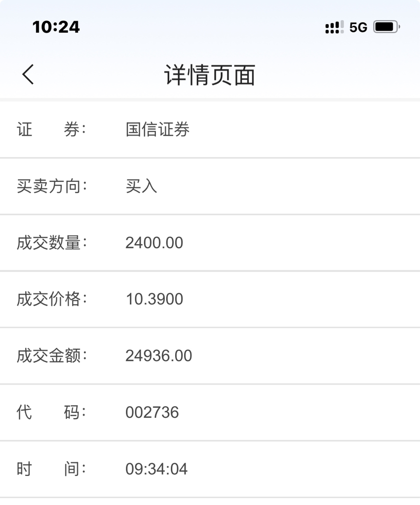Select the 09:34:04 time value

point(156,469)
